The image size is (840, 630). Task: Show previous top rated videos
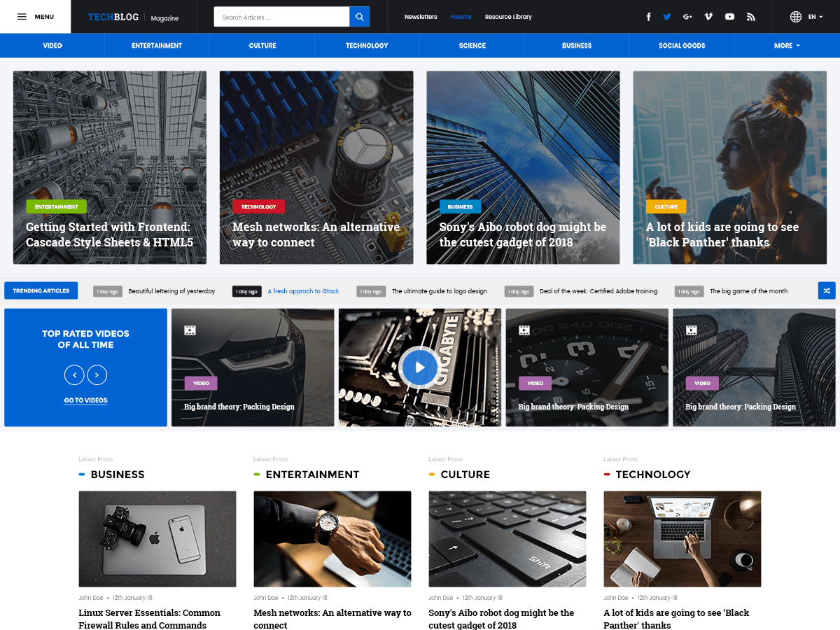pos(74,375)
